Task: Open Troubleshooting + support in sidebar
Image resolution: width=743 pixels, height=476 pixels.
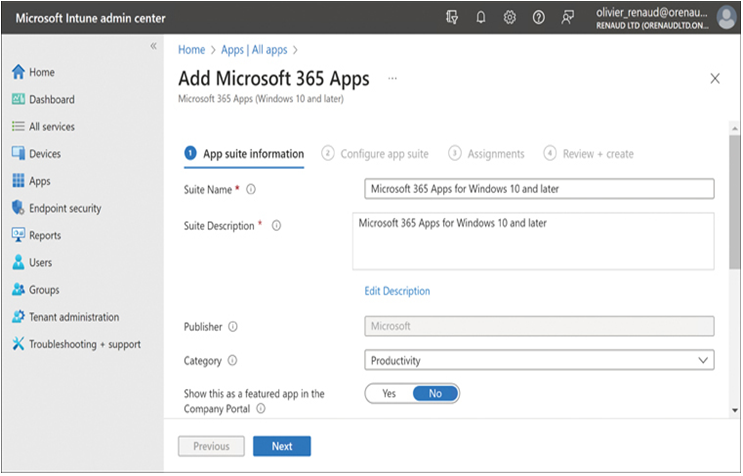Action: tap(85, 344)
